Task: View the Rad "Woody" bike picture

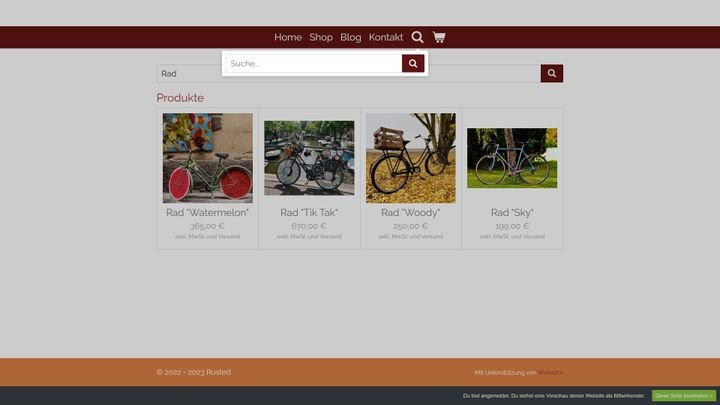Action: tap(411, 158)
